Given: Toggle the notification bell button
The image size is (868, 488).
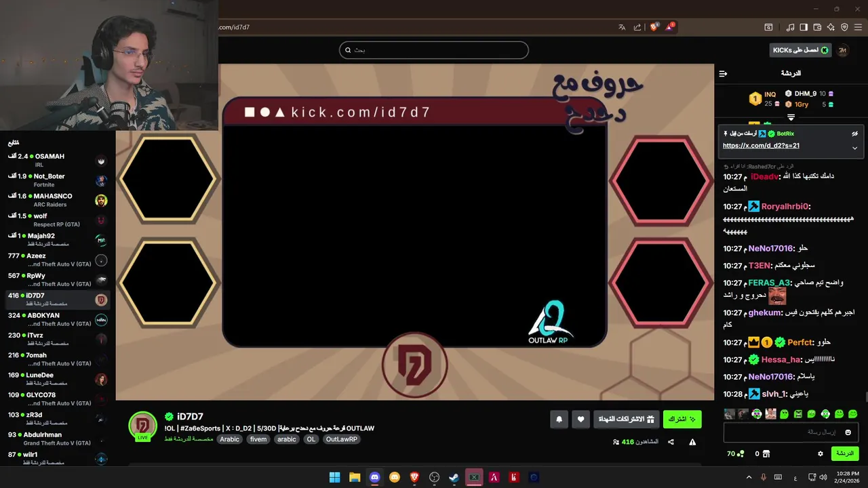Looking at the screenshot, I should [559, 420].
